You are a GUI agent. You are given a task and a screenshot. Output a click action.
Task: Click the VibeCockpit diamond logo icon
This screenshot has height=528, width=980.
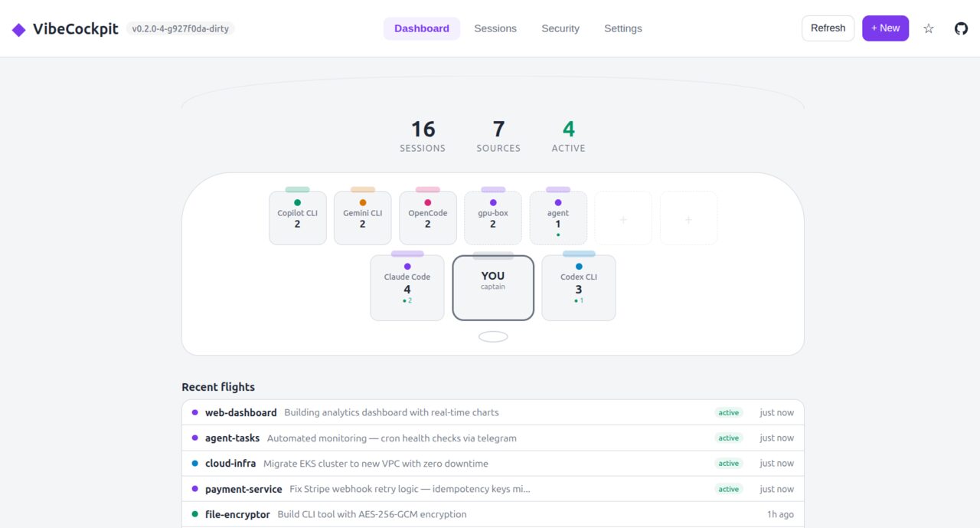(x=18, y=29)
